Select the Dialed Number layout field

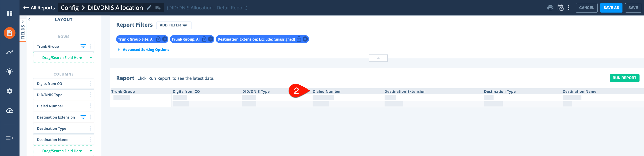(x=63, y=106)
